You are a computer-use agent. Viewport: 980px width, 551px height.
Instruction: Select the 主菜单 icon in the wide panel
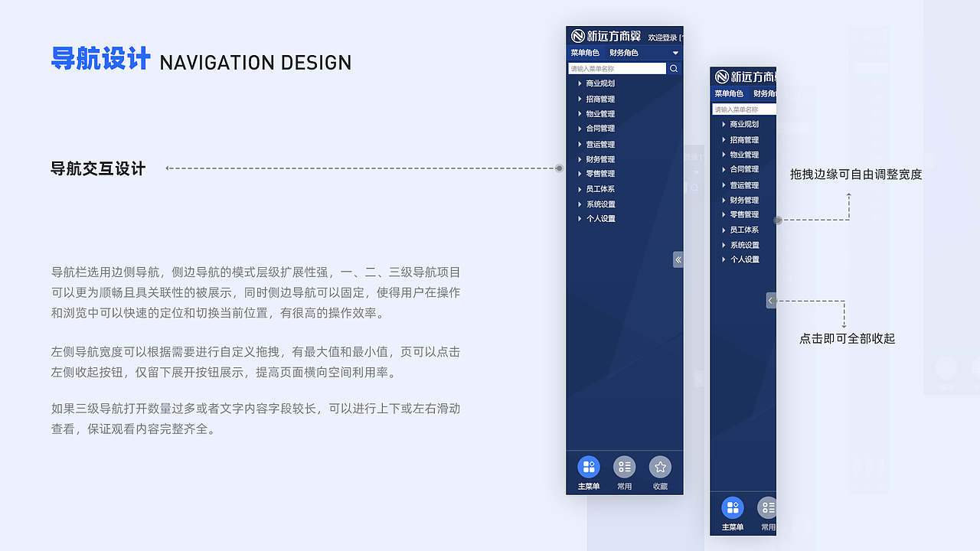(589, 467)
